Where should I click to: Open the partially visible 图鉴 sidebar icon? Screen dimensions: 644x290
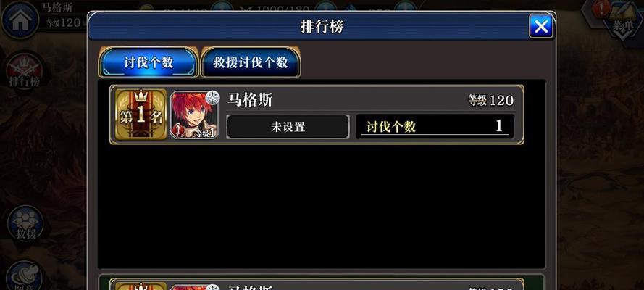click(x=25, y=275)
